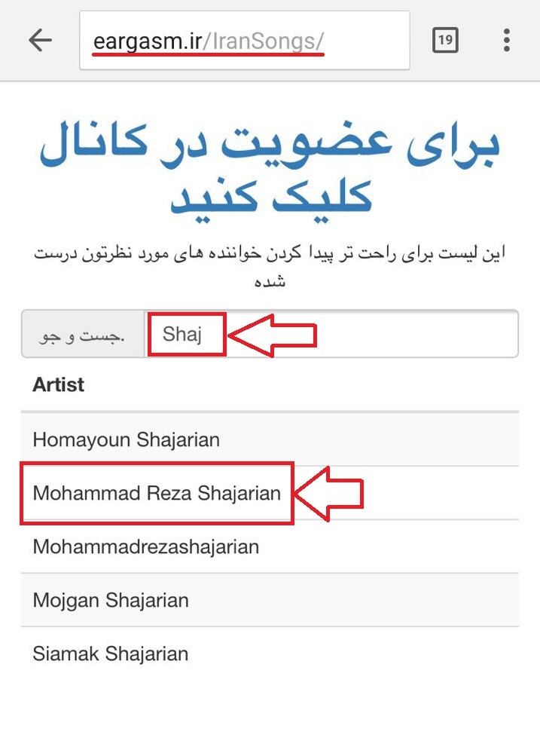Click the جست و جو search label
This screenshot has height=756, width=540.
point(83,334)
